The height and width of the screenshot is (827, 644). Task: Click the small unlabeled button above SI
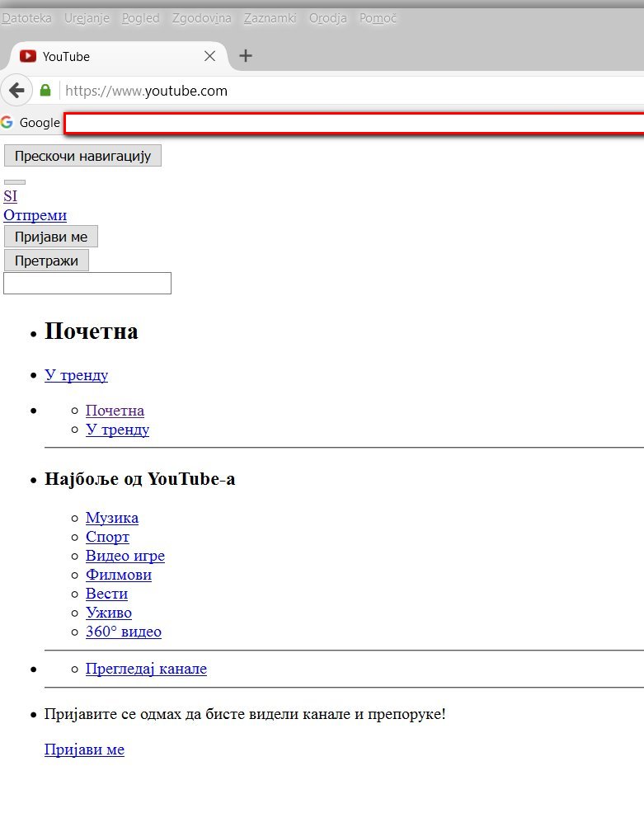(x=15, y=182)
